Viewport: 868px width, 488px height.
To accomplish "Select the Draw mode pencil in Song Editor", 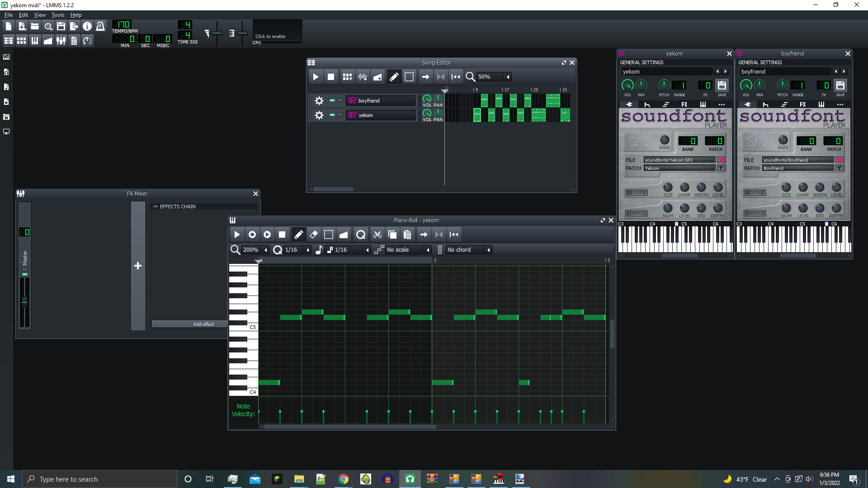I will point(394,76).
